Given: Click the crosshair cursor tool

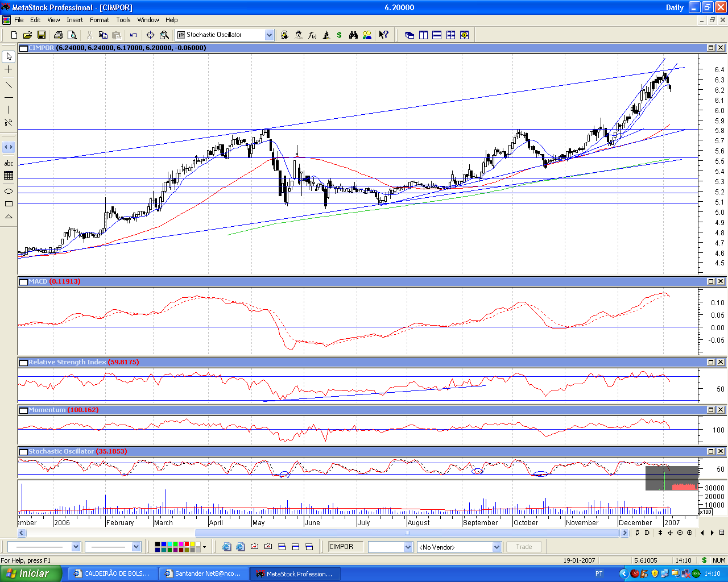Looking at the screenshot, I should [x=9, y=69].
